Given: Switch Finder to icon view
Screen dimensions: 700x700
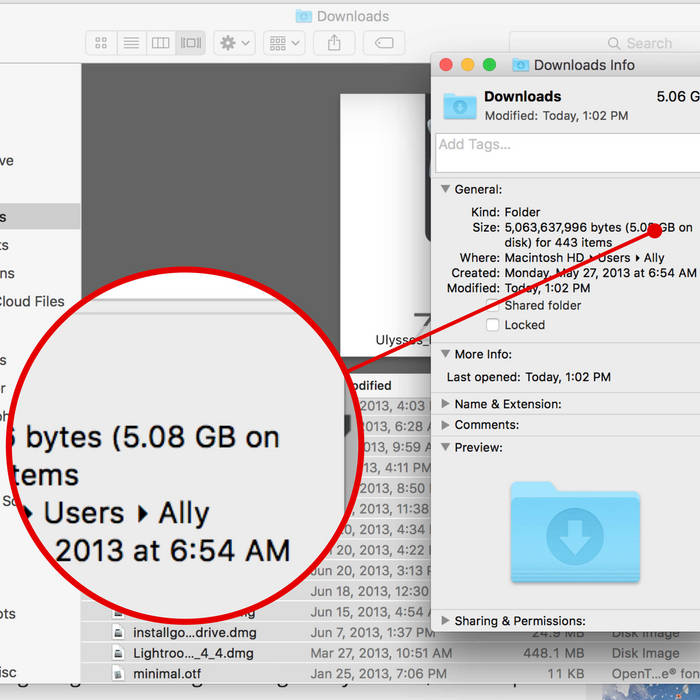Looking at the screenshot, I should tap(101, 43).
